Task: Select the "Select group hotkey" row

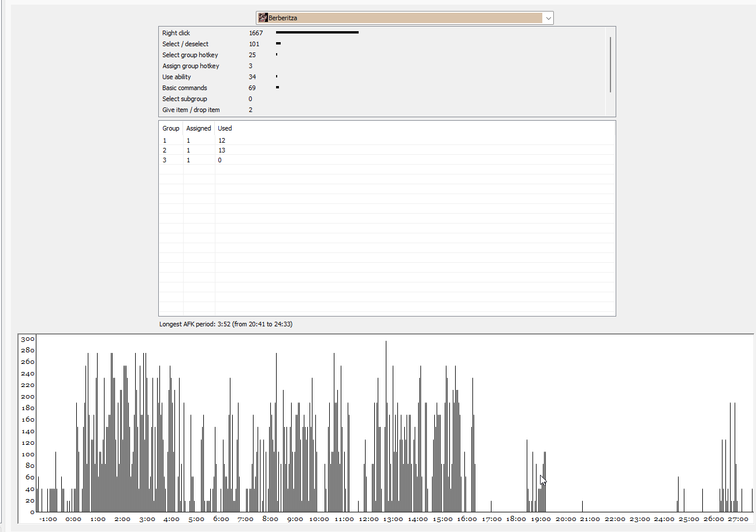Action: pyautogui.click(x=382, y=55)
